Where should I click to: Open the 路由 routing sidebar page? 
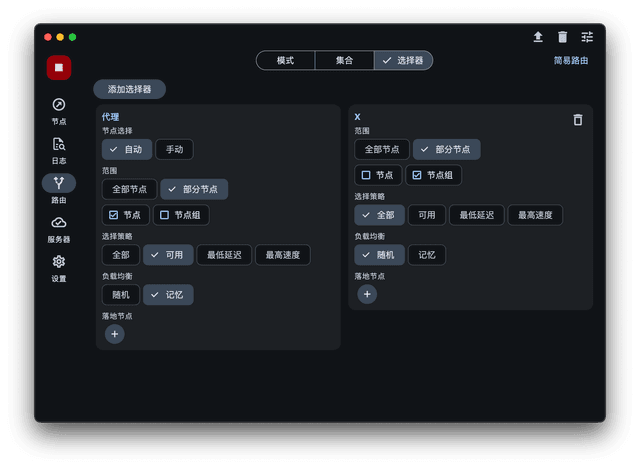tap(59, 189)
